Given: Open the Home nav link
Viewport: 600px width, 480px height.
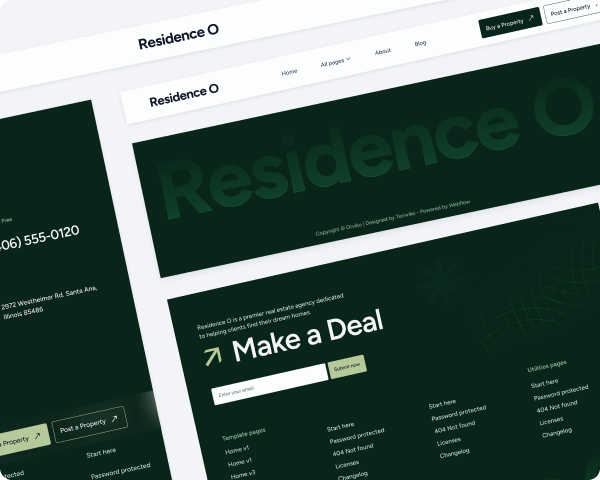Looking at the screenshot, I should [289, 72].
